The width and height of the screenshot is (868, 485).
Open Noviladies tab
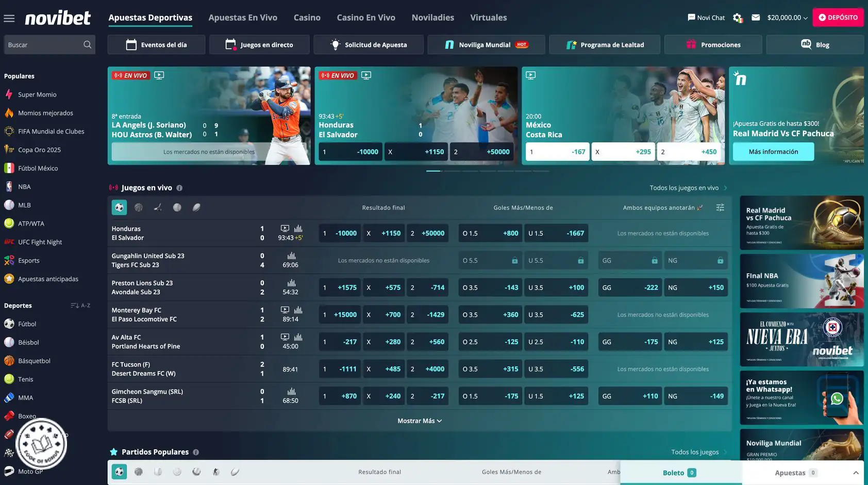[433, 18]
